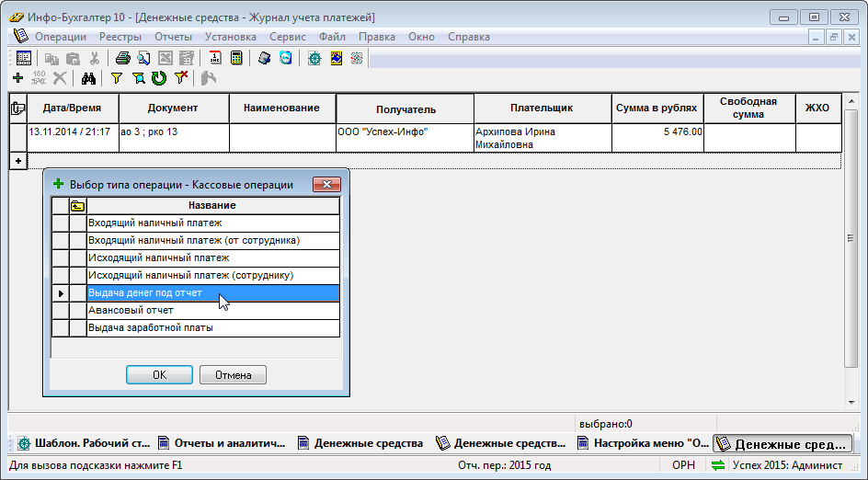Click the green arrows icon in the status bar

coord(718,465)
